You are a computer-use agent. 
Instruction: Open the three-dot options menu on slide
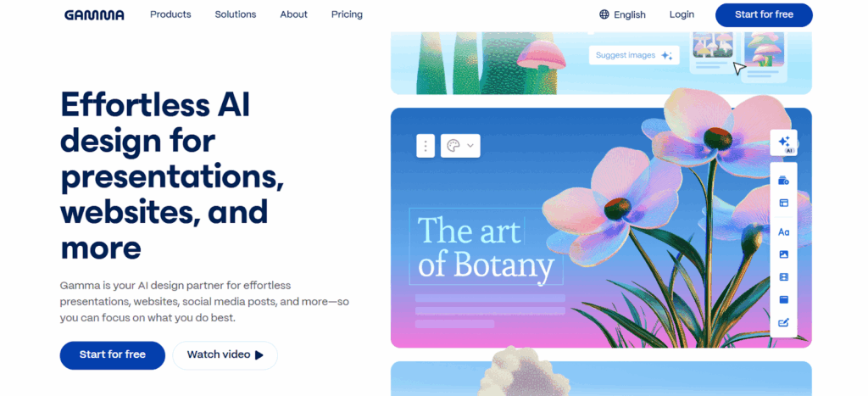pyautogui.click(x=426, y=145)
